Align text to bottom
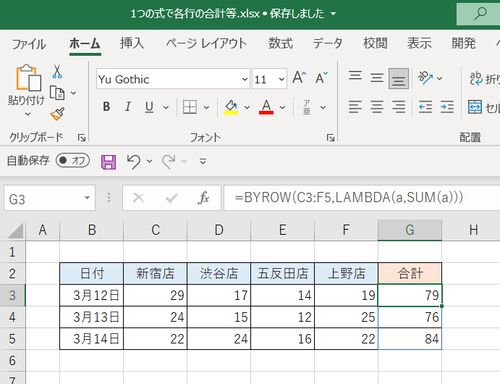Screen dimensions: 500x384 pyautogui.click(x=399, y=79)
